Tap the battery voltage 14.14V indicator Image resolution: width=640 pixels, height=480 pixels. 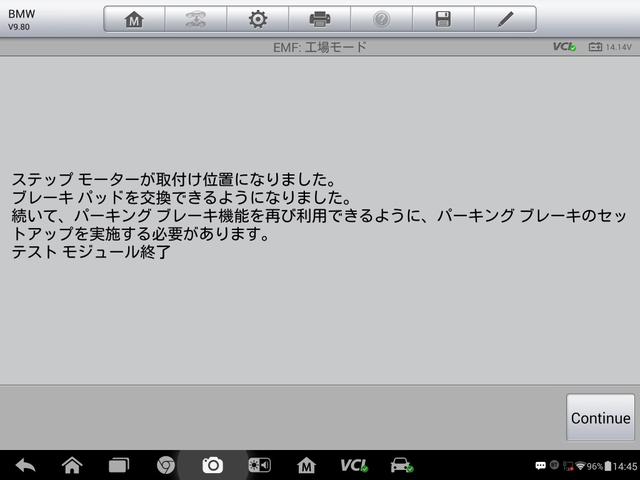tap(609, 47)
